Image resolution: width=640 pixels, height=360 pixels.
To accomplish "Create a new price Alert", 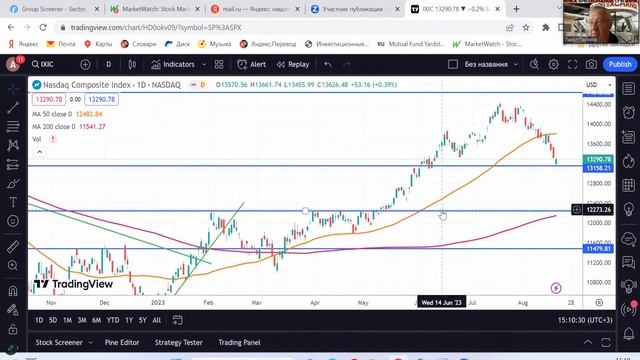I will (x=252, y=64).
